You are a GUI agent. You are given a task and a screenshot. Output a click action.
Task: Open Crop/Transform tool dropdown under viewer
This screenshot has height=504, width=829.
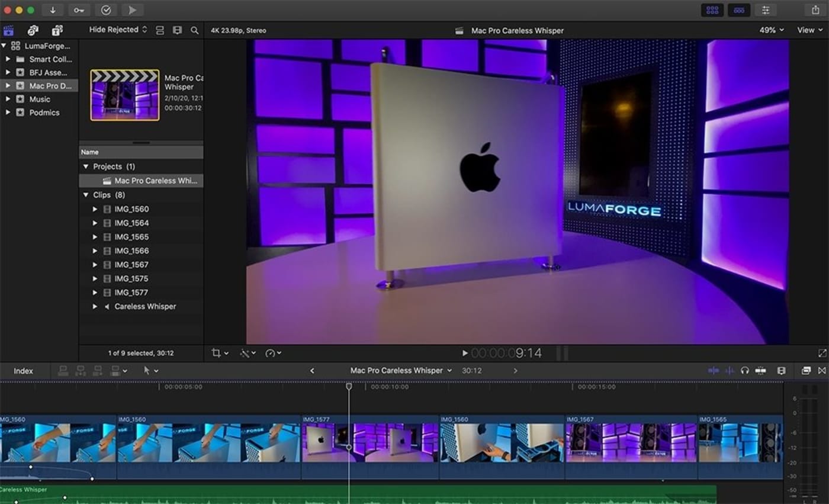tap(220, 353)
